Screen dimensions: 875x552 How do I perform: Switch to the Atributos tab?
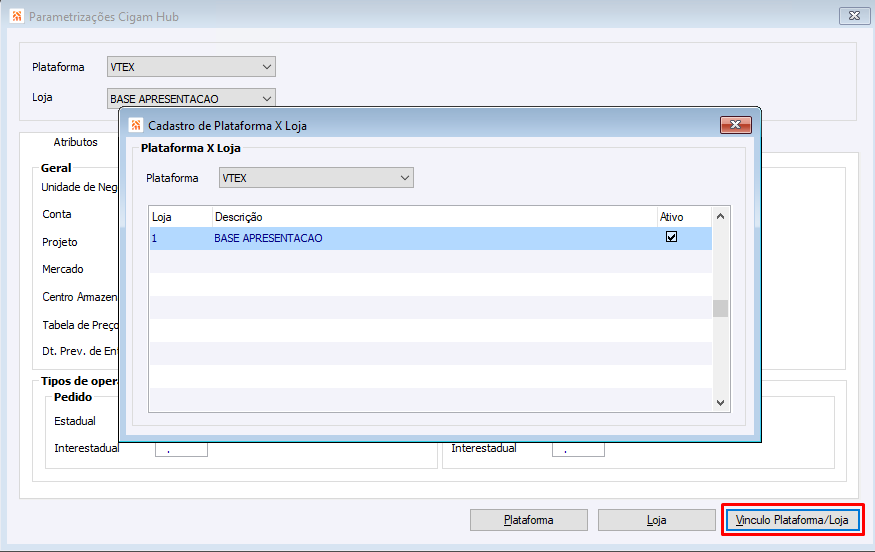tap(75, 142)
